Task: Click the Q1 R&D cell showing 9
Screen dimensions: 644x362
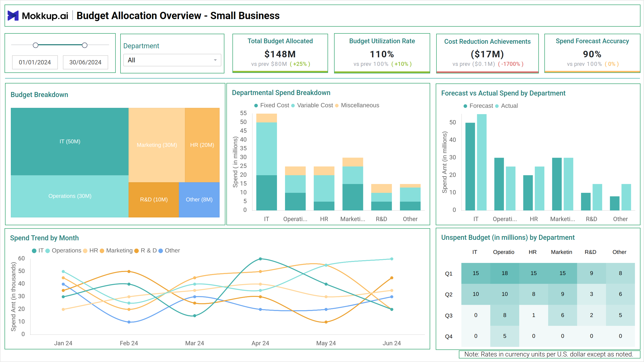Action: pos(591,273)
